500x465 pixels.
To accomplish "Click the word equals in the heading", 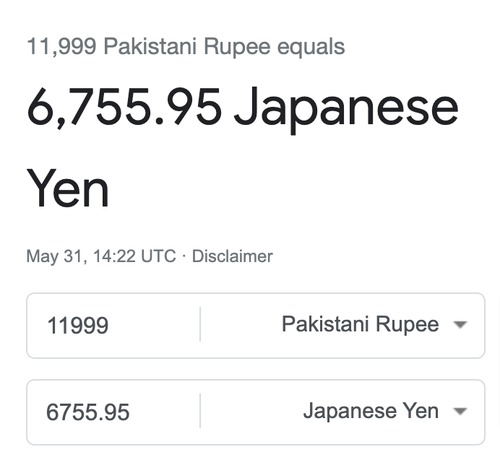I will pyautogui.click(x=311, y=47).
